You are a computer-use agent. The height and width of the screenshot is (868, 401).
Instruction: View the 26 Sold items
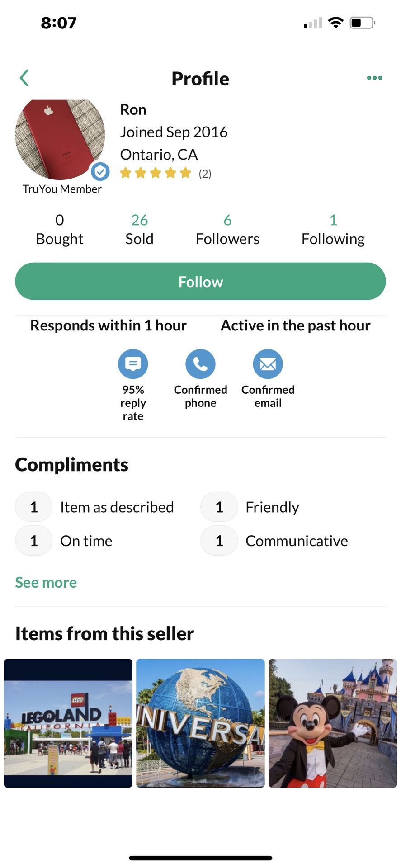139,229
